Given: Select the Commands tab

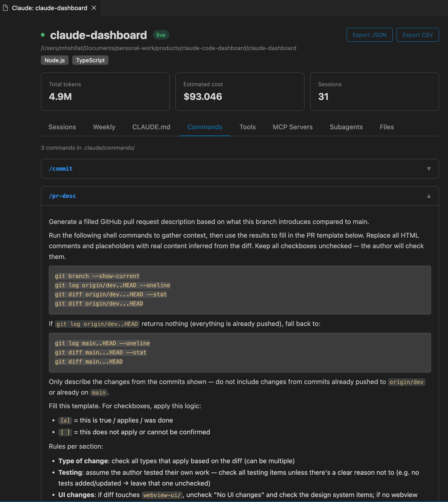Looking at the screenshot, I should 205,127.
